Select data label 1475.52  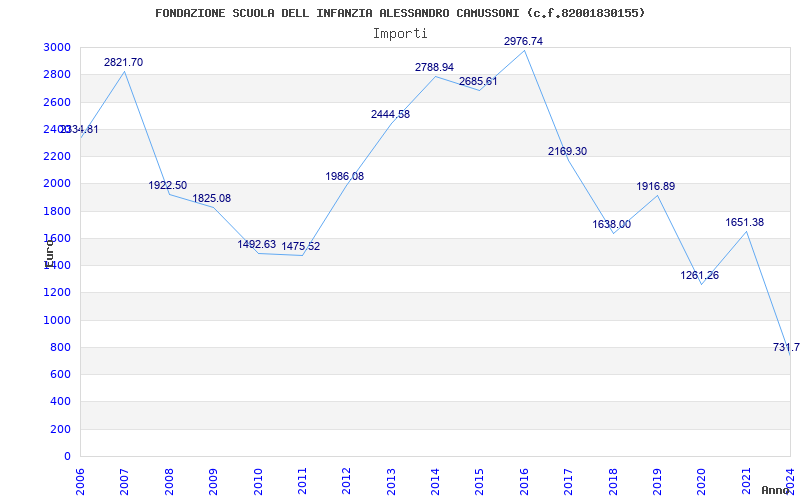tap(301, 246)
